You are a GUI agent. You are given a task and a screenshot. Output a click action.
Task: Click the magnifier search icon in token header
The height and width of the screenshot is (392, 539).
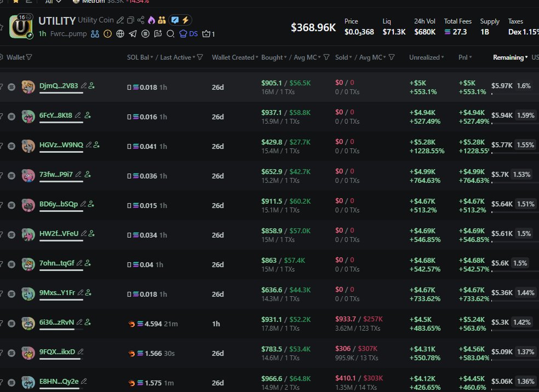170,34
